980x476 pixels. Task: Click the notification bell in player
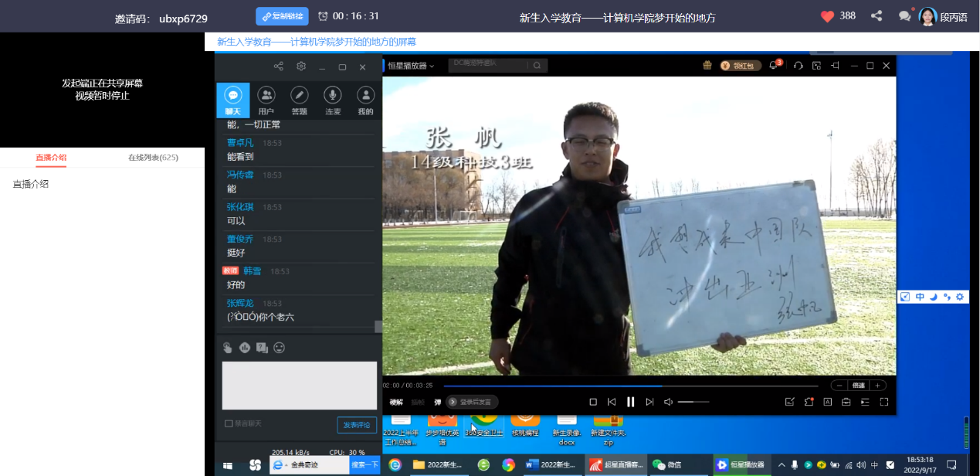774,66
